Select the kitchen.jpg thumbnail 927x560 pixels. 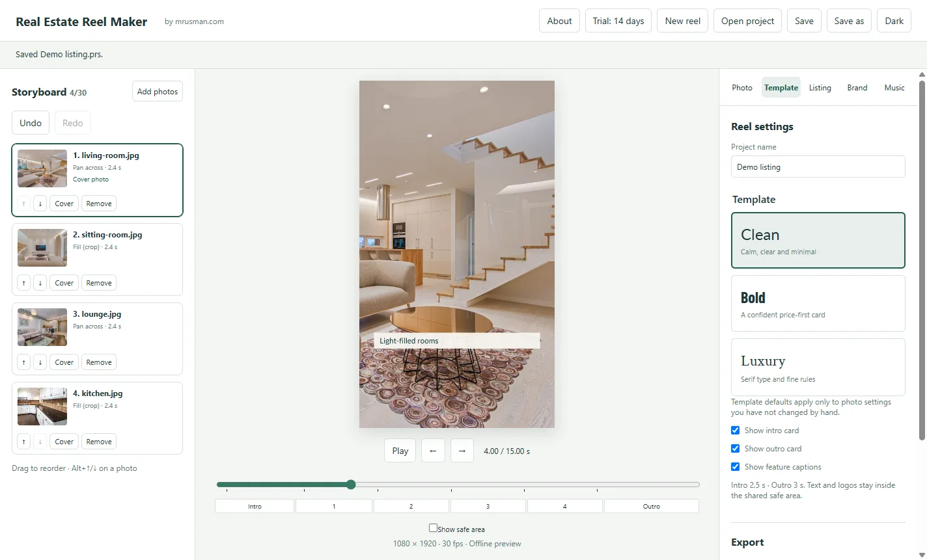[x=42, y=407]
